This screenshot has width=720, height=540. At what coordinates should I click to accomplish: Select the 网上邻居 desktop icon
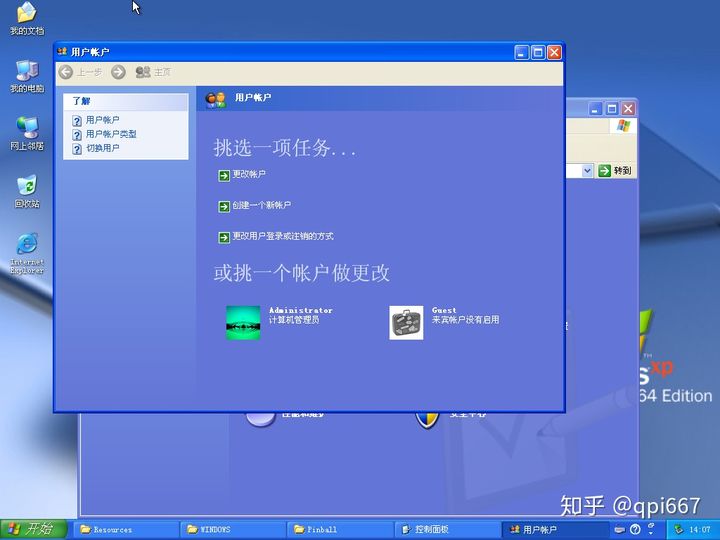[x=27, y=133]
